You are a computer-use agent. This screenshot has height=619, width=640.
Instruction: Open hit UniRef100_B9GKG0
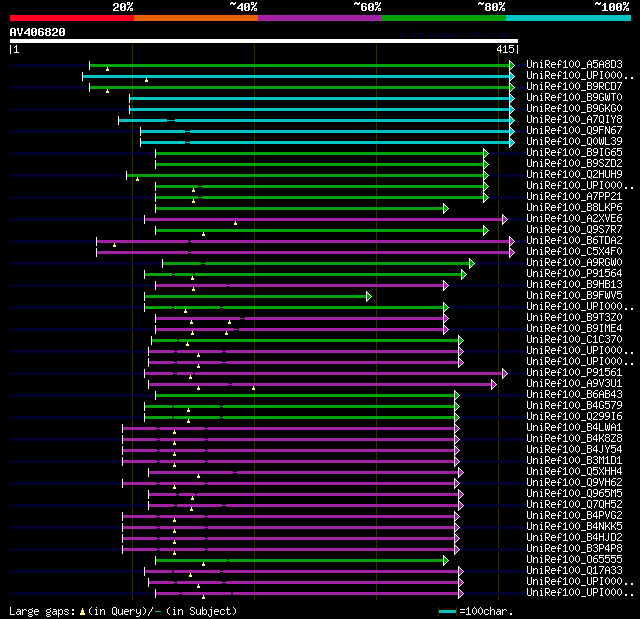[x=574, y=109]
